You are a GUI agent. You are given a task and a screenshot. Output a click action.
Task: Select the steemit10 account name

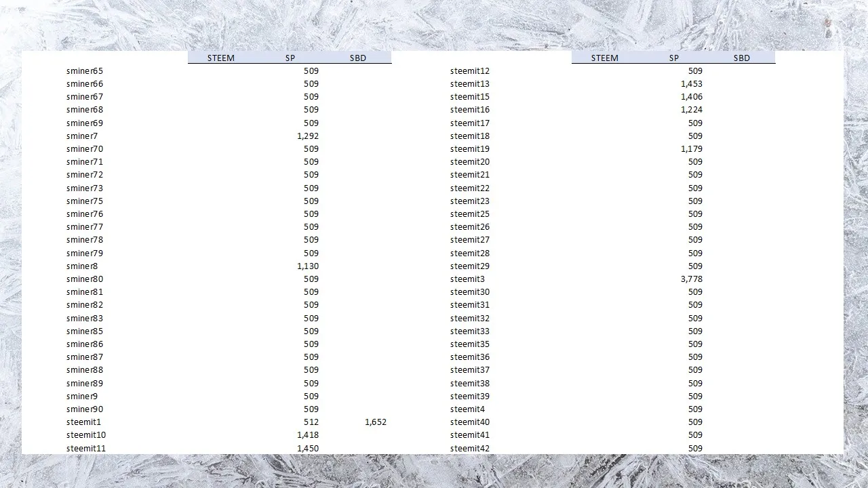click(86, 434)
